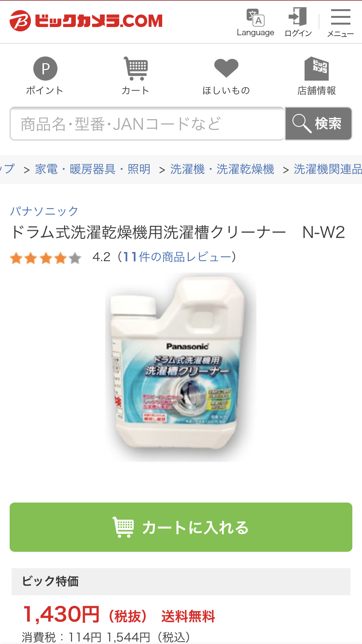This screenshot has height=644, width=362.
Task: Click the ビック特価 section header
Action: click(x=181, y=581)
